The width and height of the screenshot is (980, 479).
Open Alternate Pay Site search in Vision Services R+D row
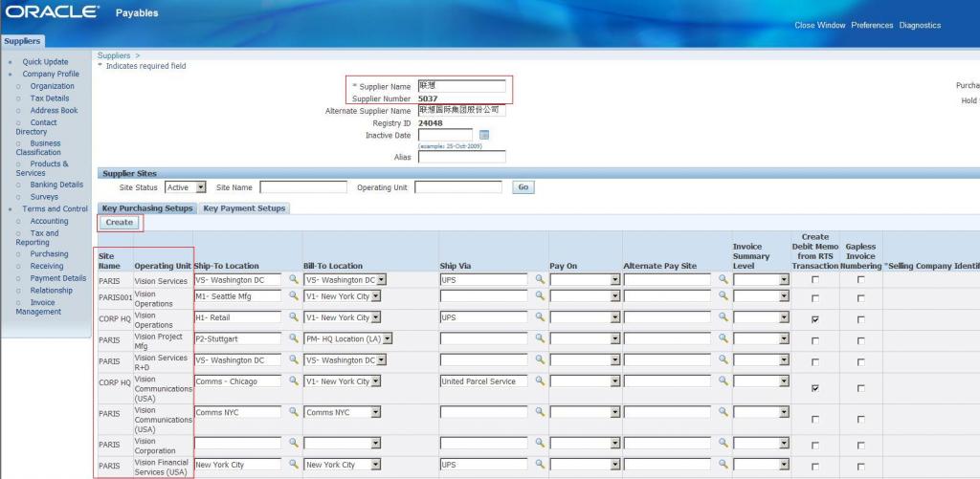(x=724, y=359)
